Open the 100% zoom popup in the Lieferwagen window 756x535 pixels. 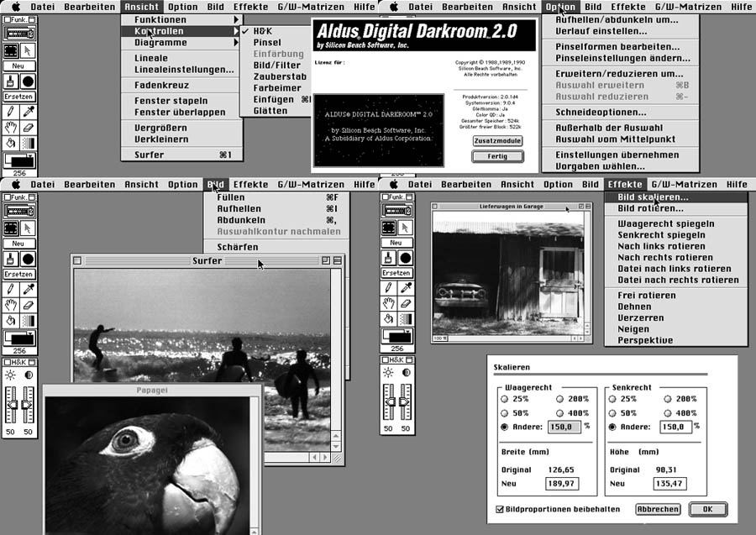coord(440,338)
